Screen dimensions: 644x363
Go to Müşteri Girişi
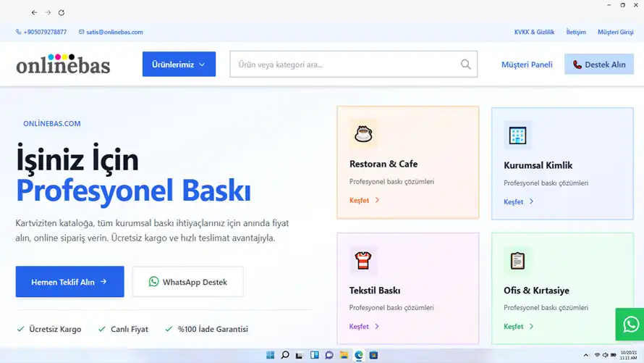615,32
